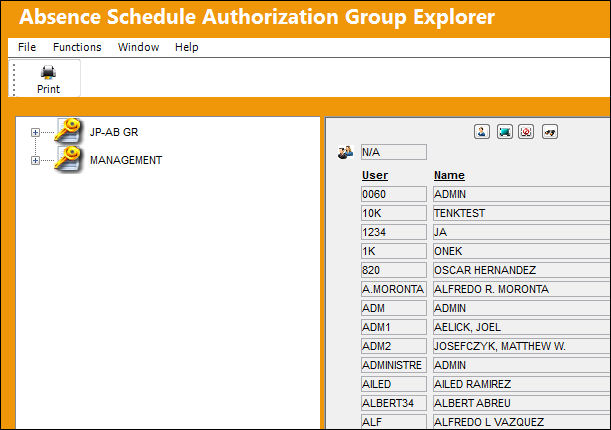This screenshot has width=611, height=430.
Task: Click the red deselect icon button
Action: (x=526, y=132)
